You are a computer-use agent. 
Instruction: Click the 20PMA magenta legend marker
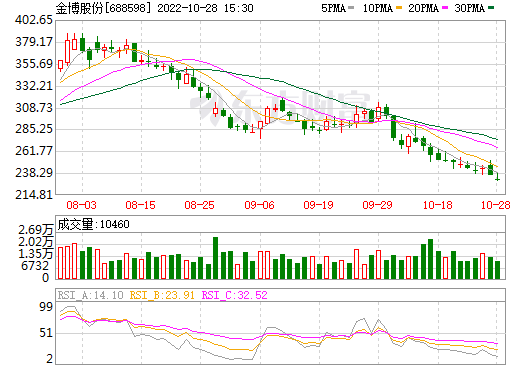[445, 8]
